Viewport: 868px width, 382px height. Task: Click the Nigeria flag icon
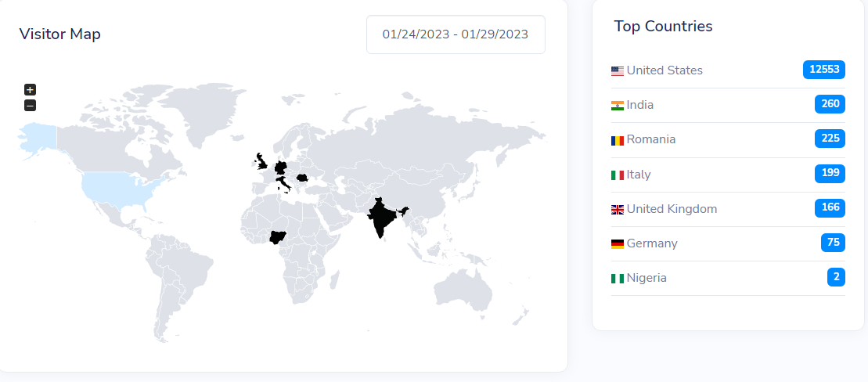coord(618,279)
